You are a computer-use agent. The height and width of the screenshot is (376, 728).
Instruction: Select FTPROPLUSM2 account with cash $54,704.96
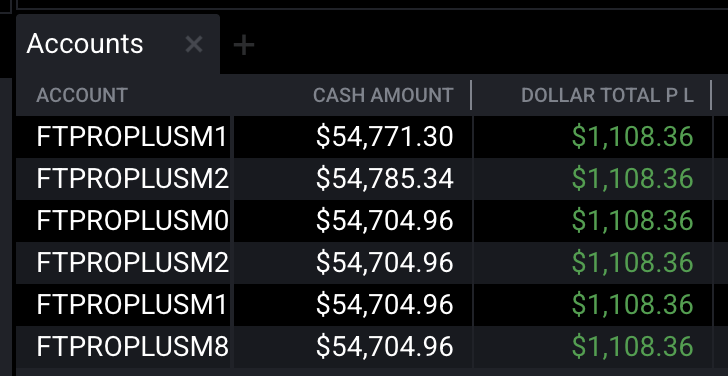coord(132,263)
